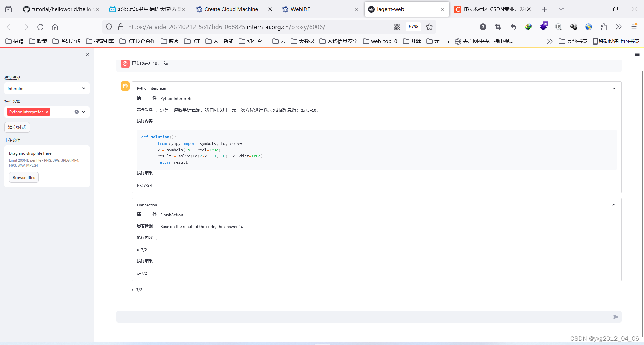Image resolution: width=644 pixels, height=345 pixels.
Task: Open the 考研之路 bookmark folder
Action: pyautogui.click(x=66, y=41)
